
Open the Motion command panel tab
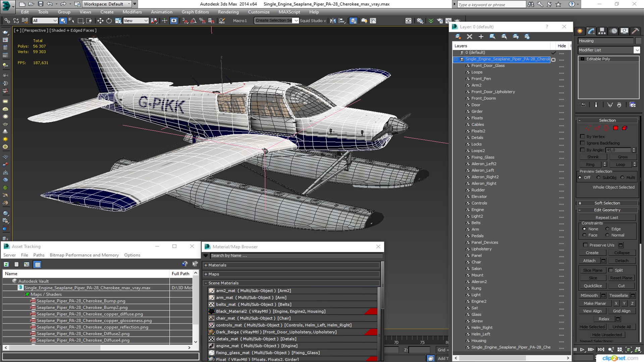pyautogui.click(x=614, y=31)
